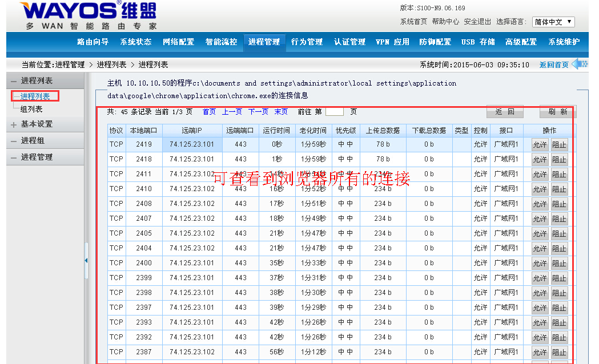The width and height of the screenshot is (599, 364).
Task: Open the 进程管理 navigation menu
Action: tap(264, 42)
